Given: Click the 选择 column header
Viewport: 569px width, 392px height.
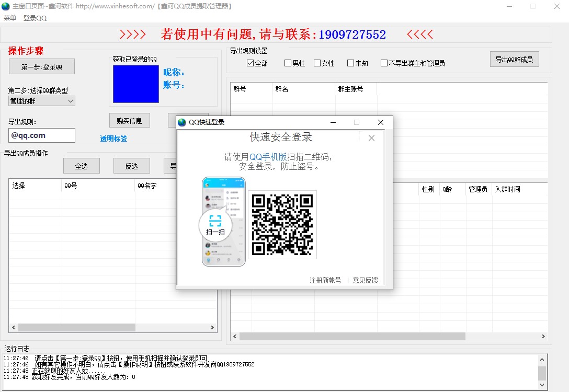Looking at the screenshot, I should 36,186.
